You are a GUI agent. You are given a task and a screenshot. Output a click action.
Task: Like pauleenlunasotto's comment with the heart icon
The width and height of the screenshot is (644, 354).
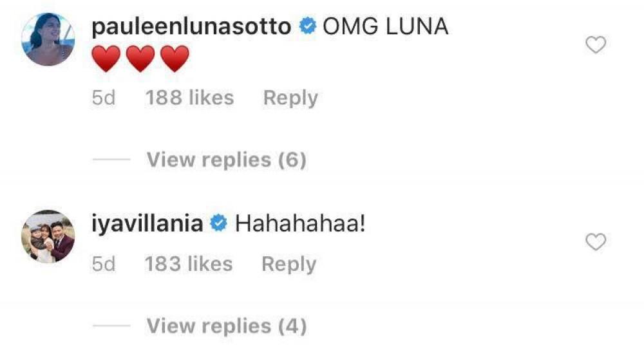[x=596, y=45]
